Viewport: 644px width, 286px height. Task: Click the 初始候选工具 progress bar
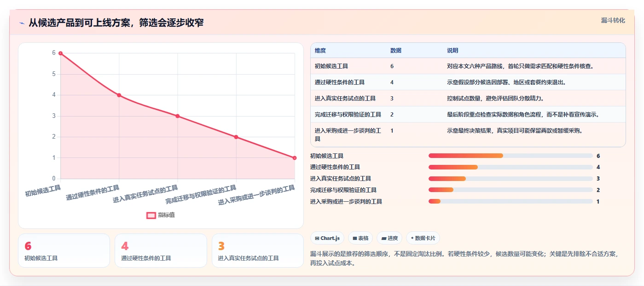click(x=511, y=156)
